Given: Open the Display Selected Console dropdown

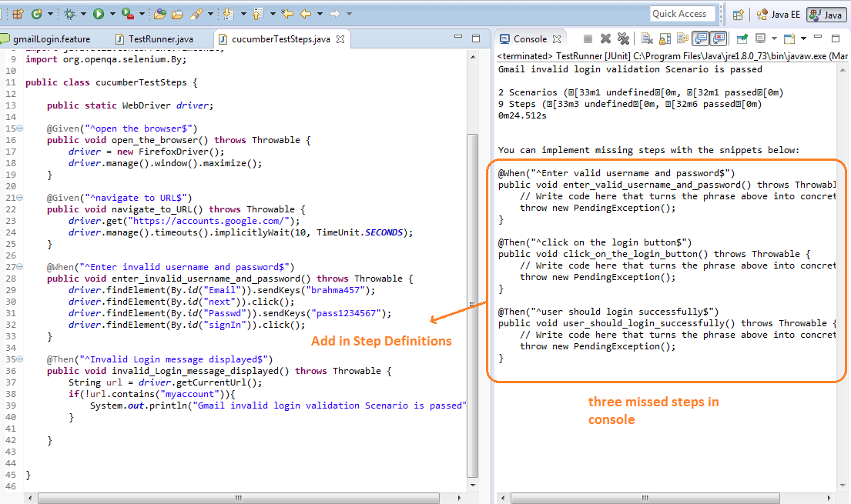Looking at the screenshot, I should point(775,38).
